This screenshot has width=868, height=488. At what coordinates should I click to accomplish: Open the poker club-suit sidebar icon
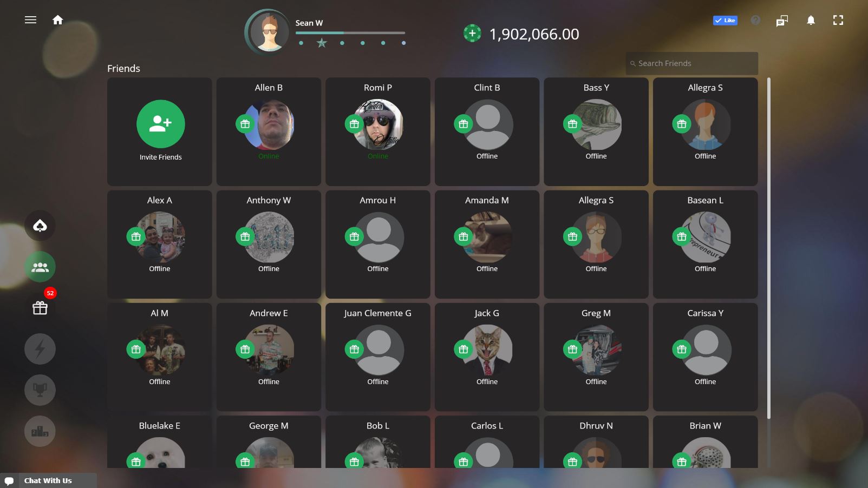(40, 226)
